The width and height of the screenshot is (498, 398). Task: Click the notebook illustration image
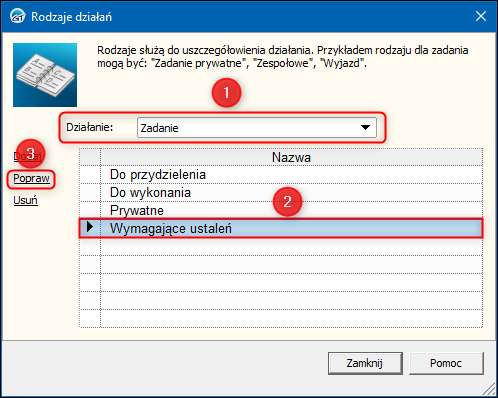tap(45, 75)
